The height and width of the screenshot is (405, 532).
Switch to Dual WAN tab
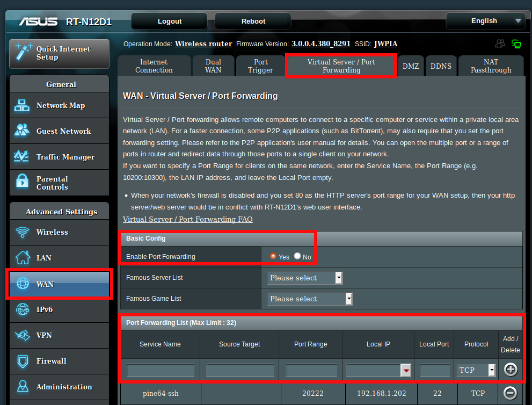click(213, 66)
